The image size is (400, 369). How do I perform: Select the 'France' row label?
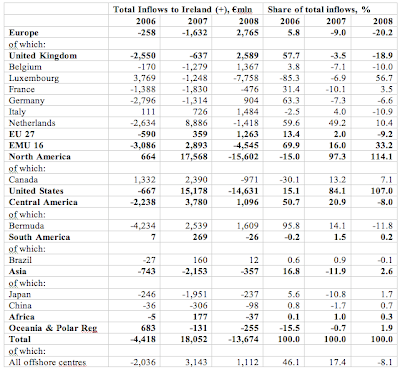point(22,89)
